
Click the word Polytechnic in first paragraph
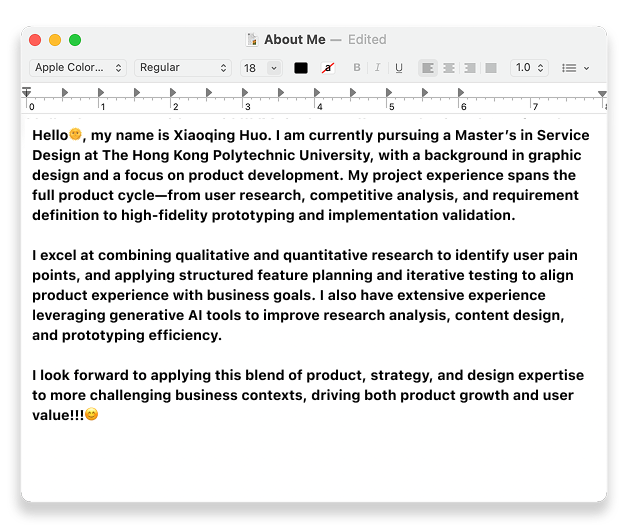(254, 155)
